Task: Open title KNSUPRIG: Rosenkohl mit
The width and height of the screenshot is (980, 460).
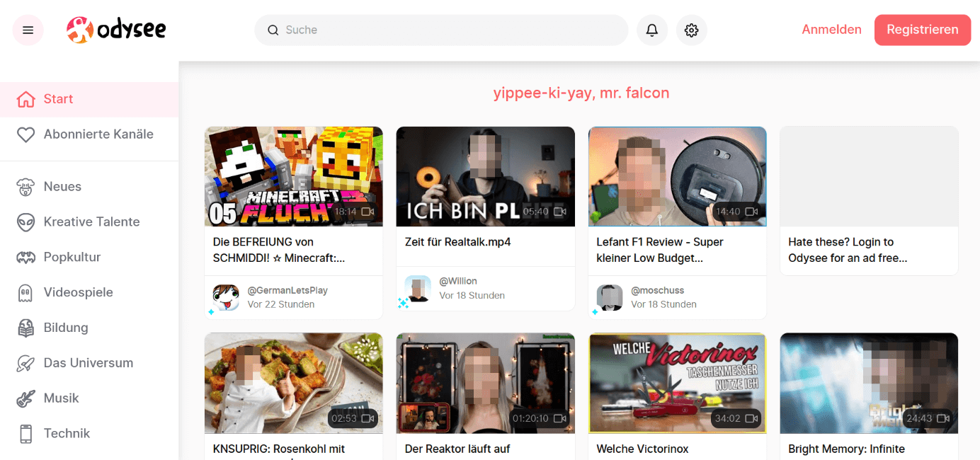Action: (279, 449)
